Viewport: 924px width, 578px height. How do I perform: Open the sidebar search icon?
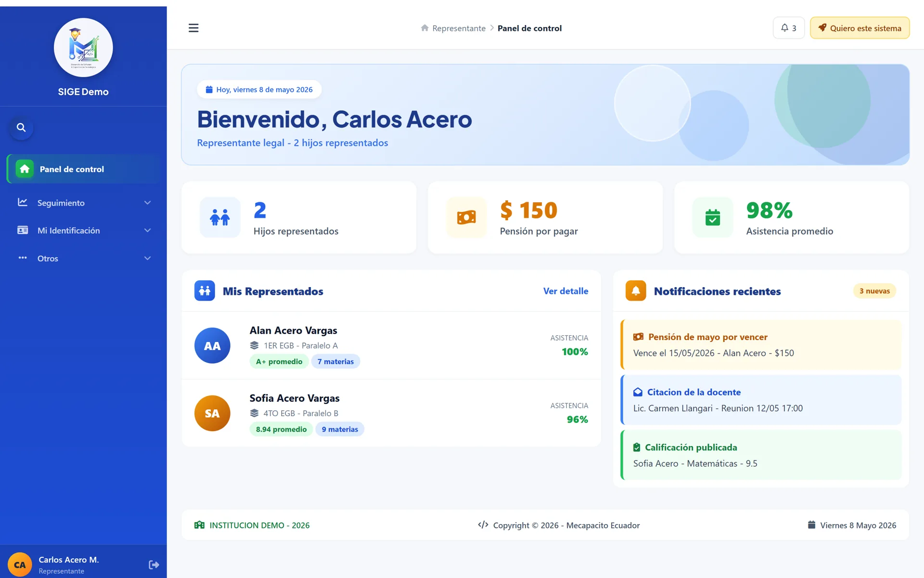[21, 128]
